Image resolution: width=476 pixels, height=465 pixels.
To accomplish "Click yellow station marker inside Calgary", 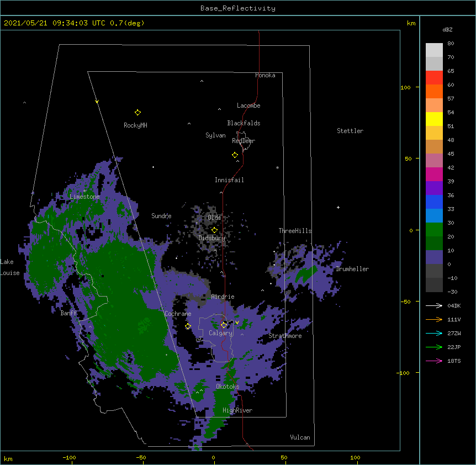I will pos(224,325).
